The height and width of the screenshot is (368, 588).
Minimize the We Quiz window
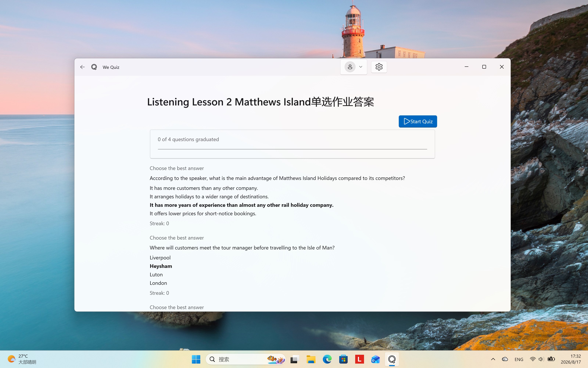click(467, 67)
